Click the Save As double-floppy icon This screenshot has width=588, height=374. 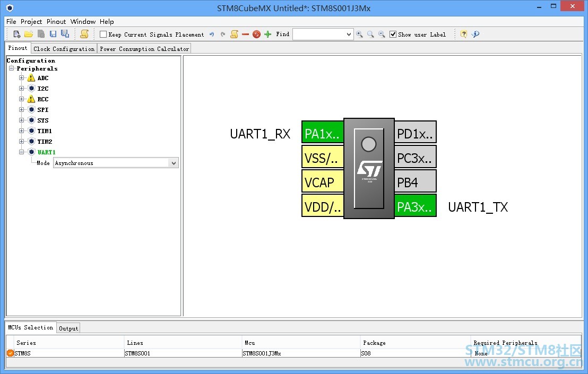65,34
